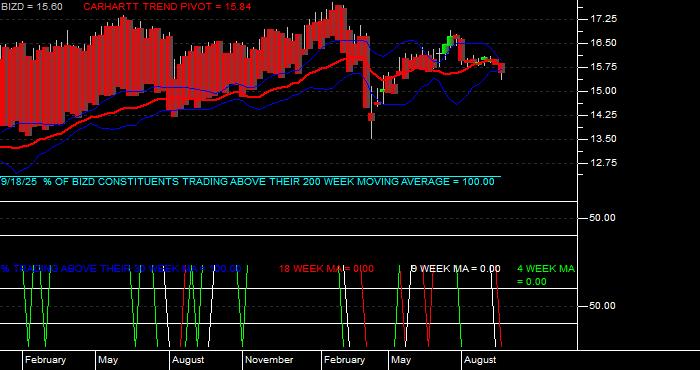Click the green candles near the 16.50 level
The image size is (700, 370).
click(x=447, y=45)
